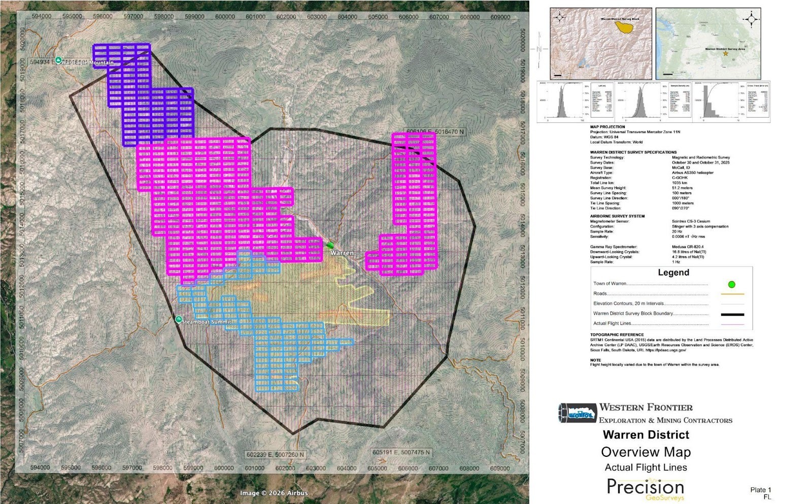Click the green Town of Warren legend dot
Viewport: 812px width, 504px height.
731,284
